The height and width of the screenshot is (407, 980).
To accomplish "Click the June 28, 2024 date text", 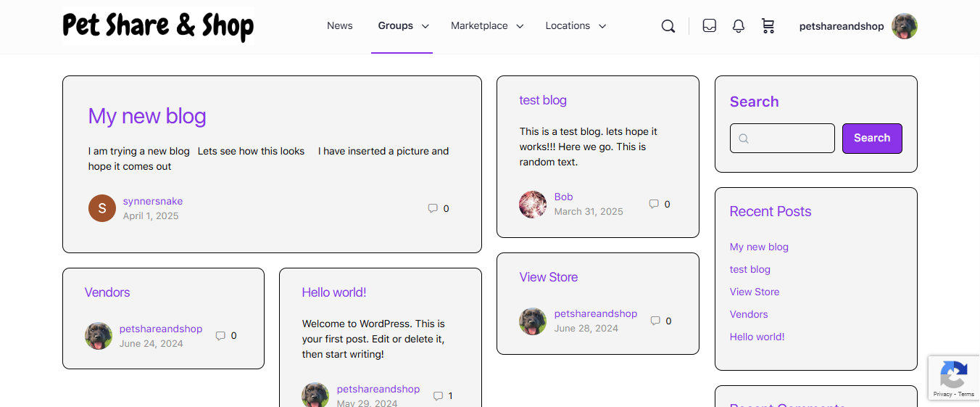I will pyautogui.click(x=586, y=328).
